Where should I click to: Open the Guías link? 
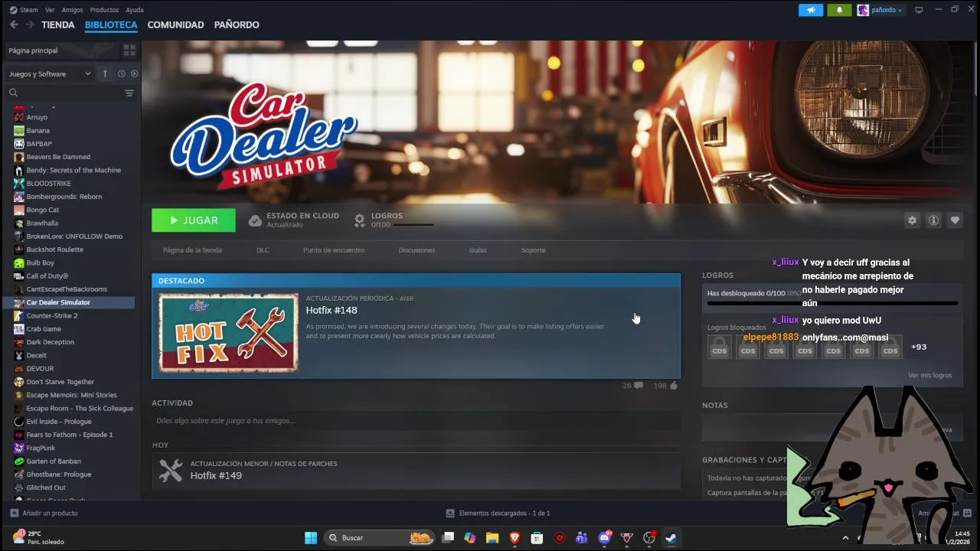pos(478,250)
